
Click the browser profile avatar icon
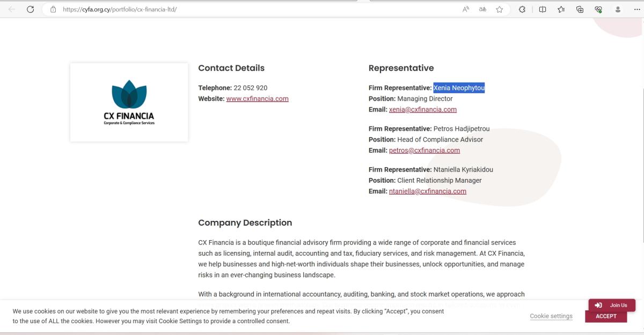(617, 9)
